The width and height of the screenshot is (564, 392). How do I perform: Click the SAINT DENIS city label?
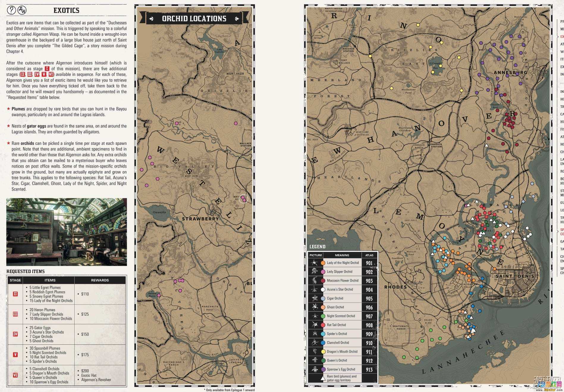coord(515,276)
